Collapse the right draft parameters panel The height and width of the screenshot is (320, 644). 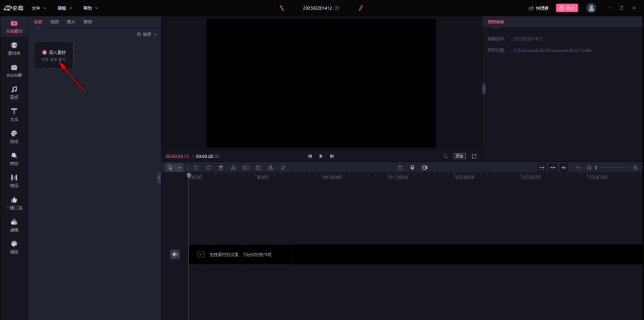point(483,89)
